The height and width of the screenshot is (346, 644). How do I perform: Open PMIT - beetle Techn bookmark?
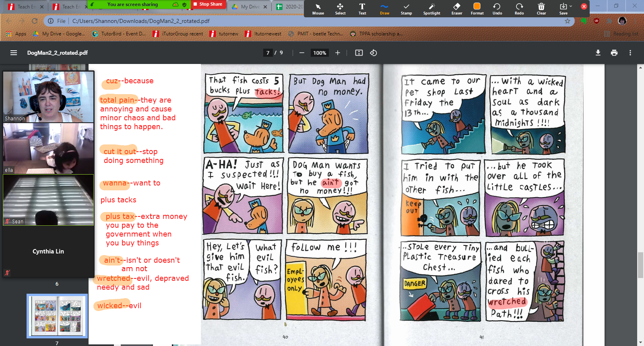click(316, 34)
